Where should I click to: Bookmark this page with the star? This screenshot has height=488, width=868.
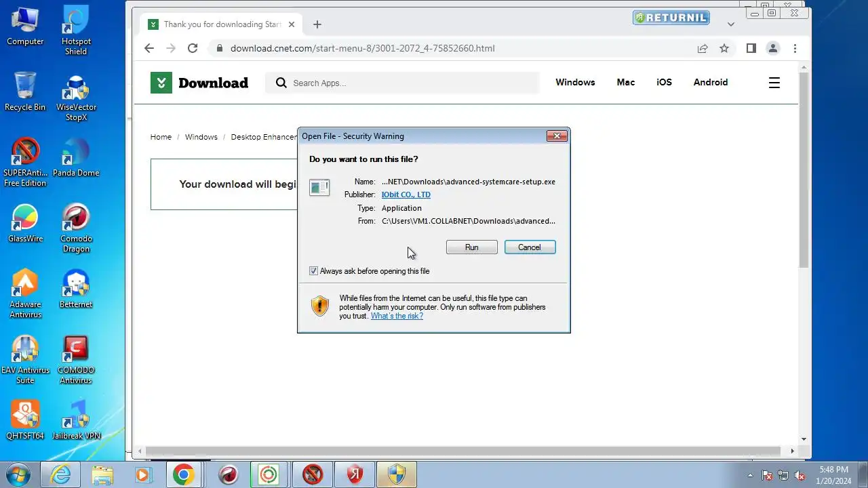pos(724,48)
